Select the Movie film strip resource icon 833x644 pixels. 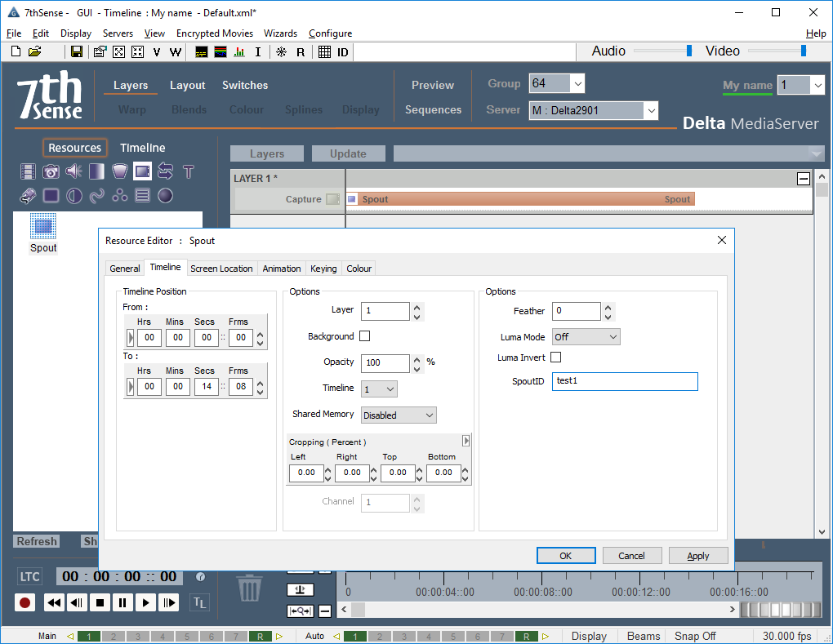click(x=28, y=171)
